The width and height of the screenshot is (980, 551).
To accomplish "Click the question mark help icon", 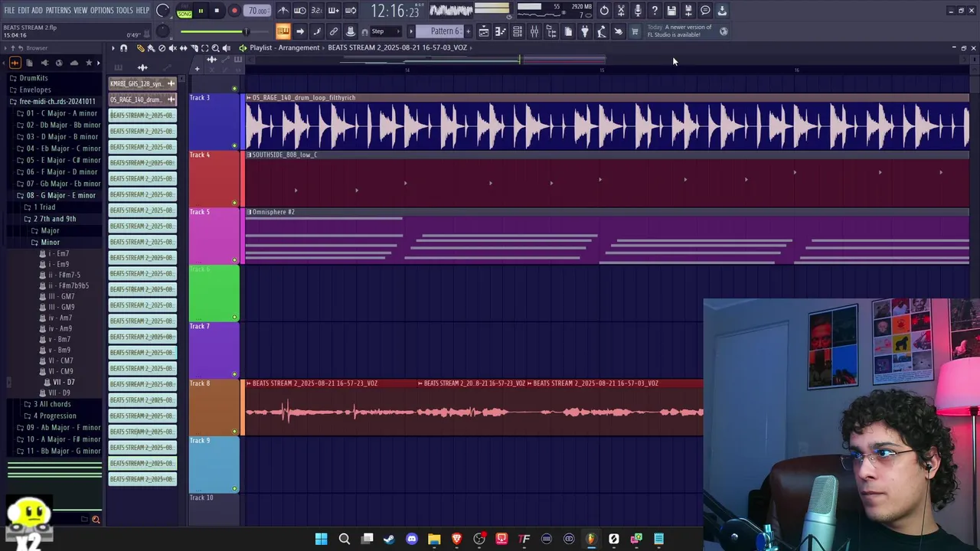I will [x=655, y=11].
